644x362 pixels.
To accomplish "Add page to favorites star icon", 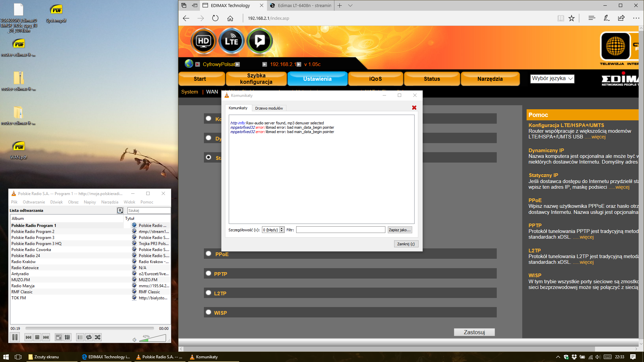I will click(x=572, y=18).
